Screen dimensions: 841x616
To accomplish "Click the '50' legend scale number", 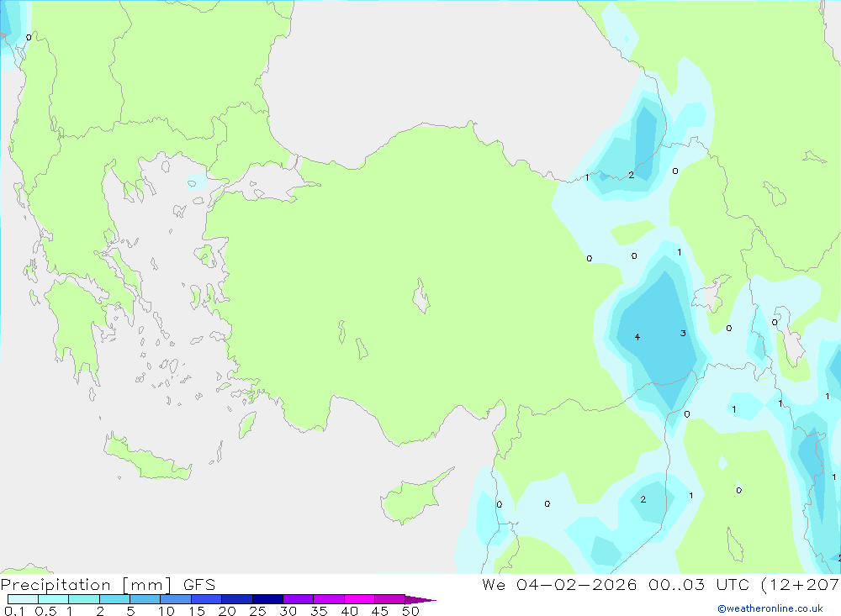I will coord(410,611).
